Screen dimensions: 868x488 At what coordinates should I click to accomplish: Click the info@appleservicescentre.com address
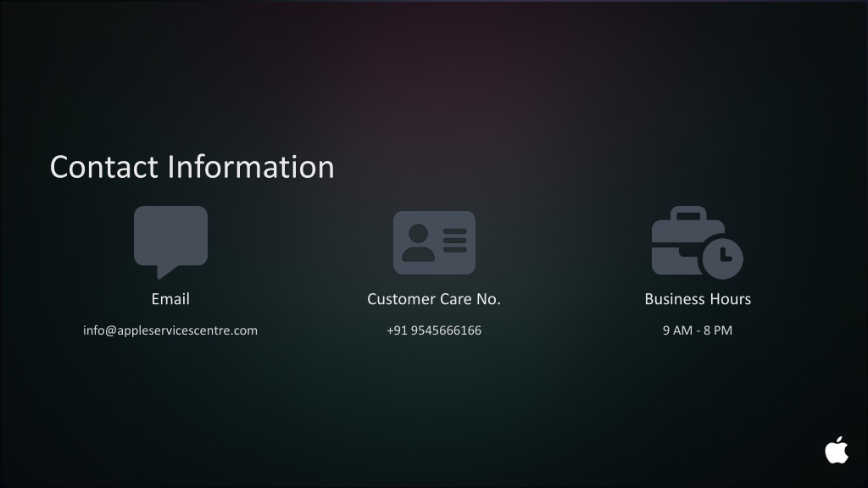[170, 330]
